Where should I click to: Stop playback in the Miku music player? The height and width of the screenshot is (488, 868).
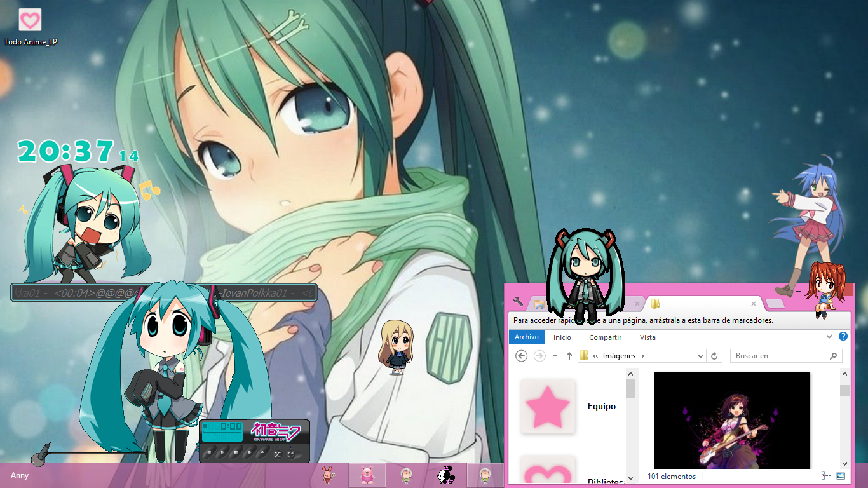click(x=236, y=452)
